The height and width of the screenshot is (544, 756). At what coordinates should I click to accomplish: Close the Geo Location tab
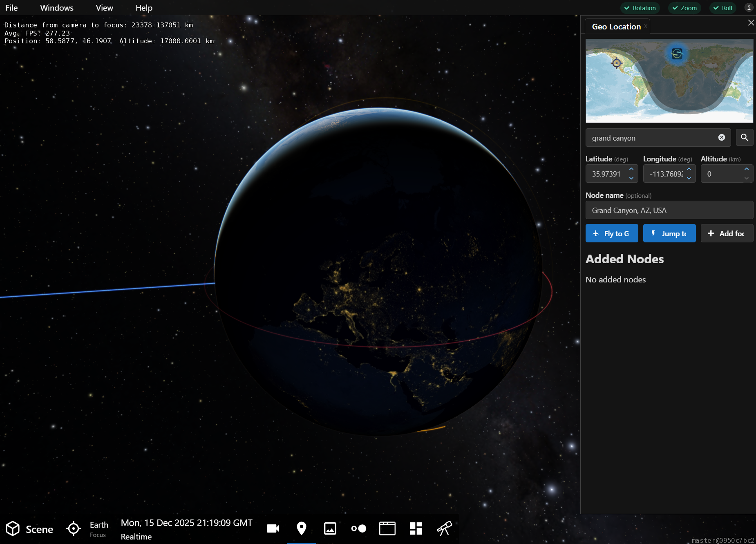tap(646, 27)
